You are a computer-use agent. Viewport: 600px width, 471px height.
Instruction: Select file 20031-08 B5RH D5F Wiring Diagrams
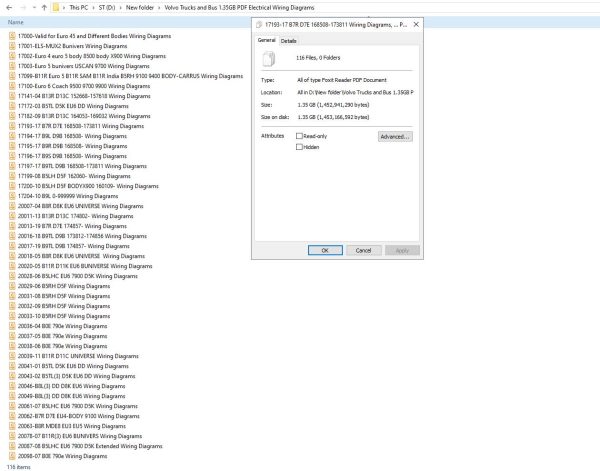[x=64, y=296]
